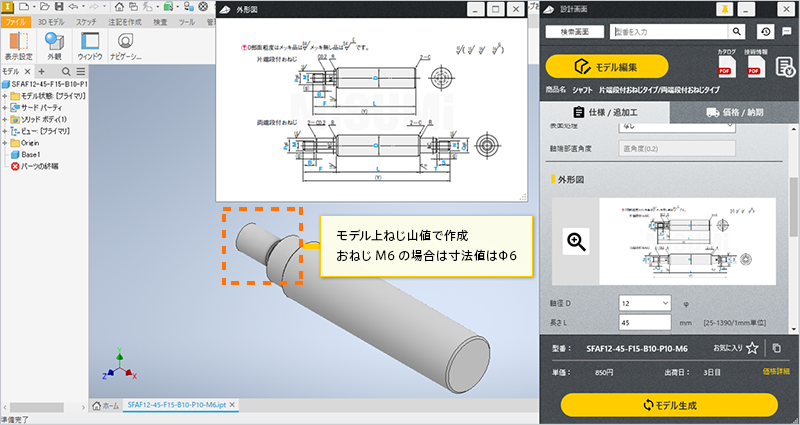
Task: Click the 表示設定 display settings icon
Action: 17,43
